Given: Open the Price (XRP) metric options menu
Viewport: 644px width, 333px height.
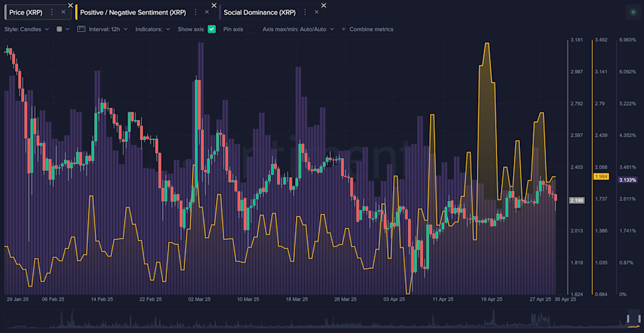Looking at the screenshot, I should tap(52, 12).
